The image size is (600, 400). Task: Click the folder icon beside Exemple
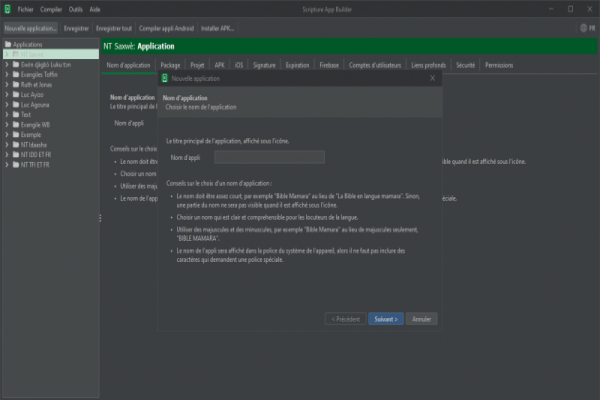click(16, 134)
